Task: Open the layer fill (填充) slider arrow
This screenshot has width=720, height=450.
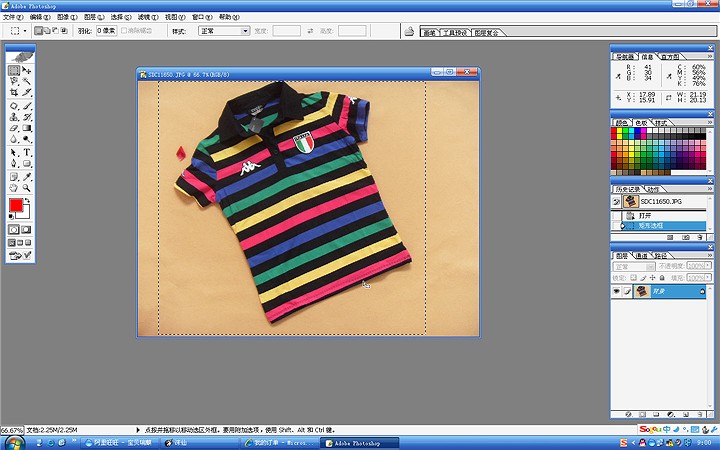Action: [709, 278]
